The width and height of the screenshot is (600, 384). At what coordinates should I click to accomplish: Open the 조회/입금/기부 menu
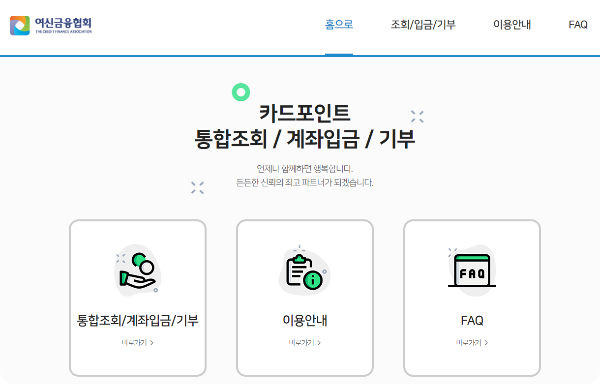click(x=423, y=24)
